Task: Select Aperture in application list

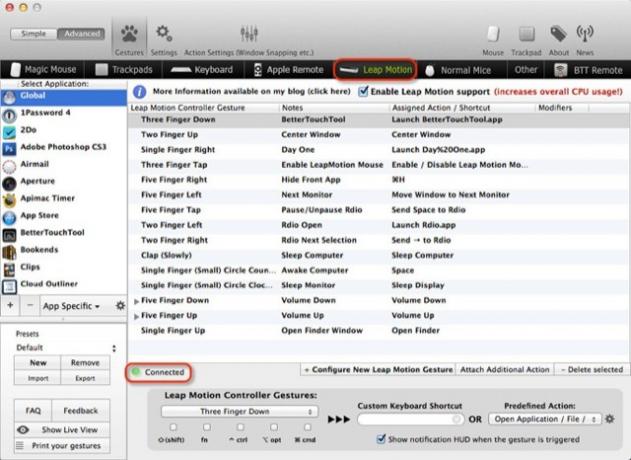Action: (x=64, y=182)
